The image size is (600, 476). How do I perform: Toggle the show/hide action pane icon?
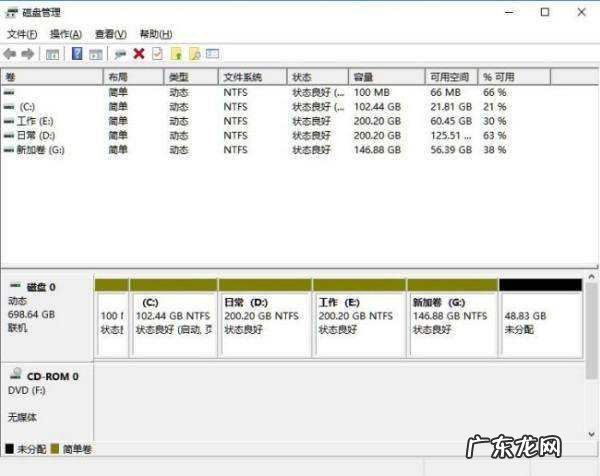click(96, 54)
